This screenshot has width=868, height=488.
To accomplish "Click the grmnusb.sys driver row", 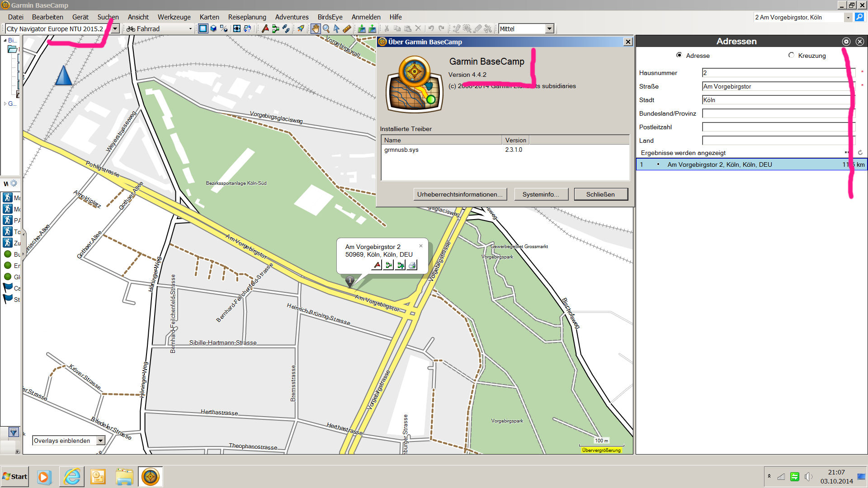I will 505,150.
